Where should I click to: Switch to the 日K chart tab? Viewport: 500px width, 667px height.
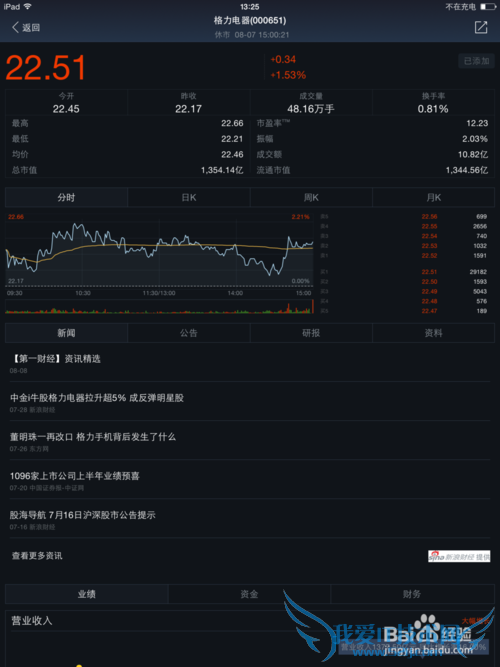(x=189, y=197)
